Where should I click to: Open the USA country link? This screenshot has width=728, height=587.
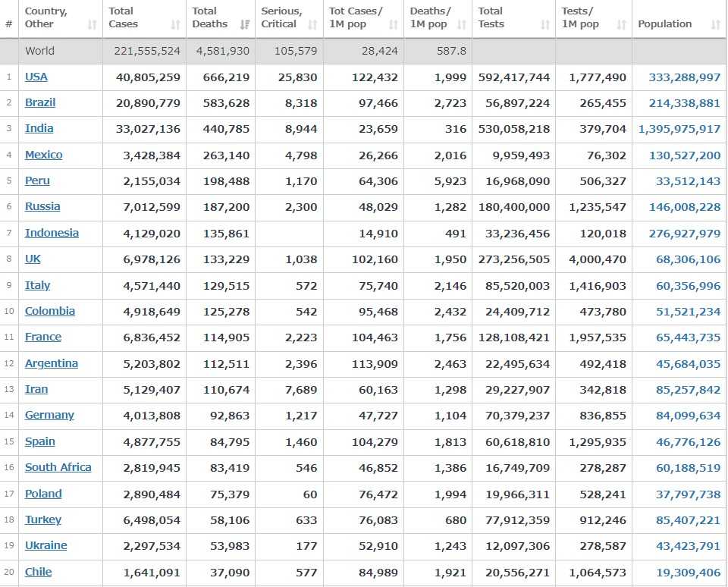pyautogui.click(x=36, y=77)
